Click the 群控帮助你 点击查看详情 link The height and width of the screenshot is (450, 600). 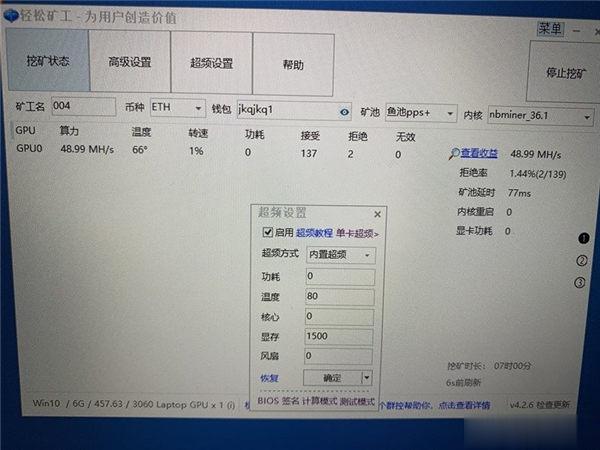point(434,405)
